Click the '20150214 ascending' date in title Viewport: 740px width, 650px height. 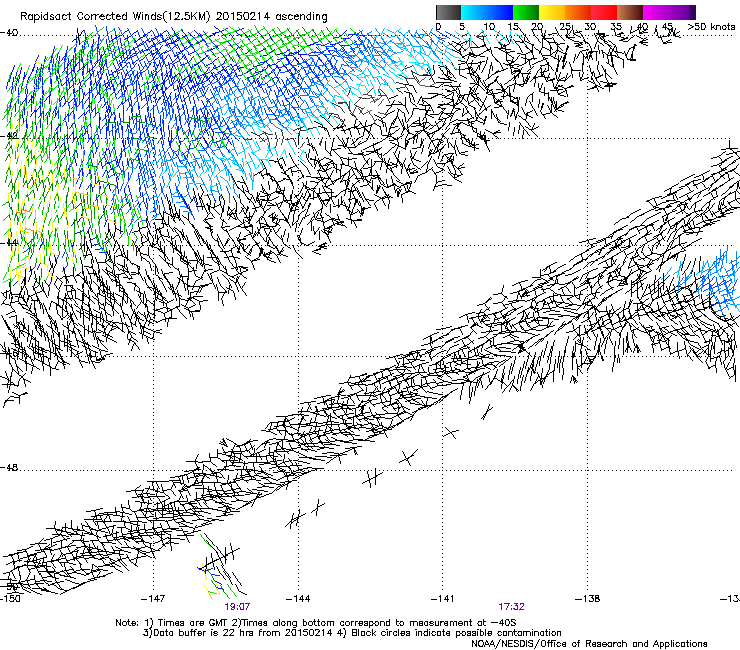pyautogui.click(x=272, y=17)
